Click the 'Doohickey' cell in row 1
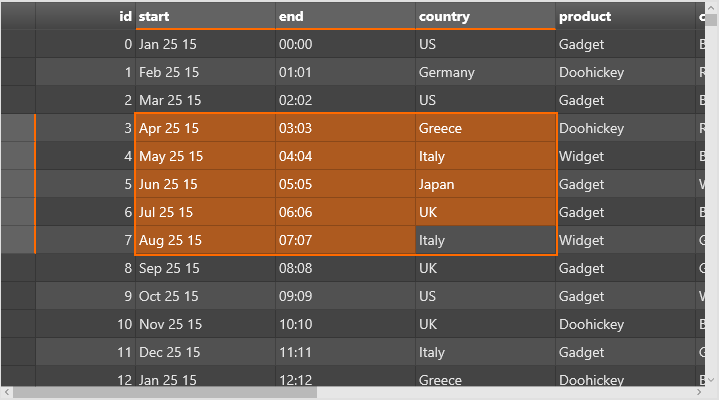This screenshot has height=400, width=719. pyautogui.click(x=625, y=72)
